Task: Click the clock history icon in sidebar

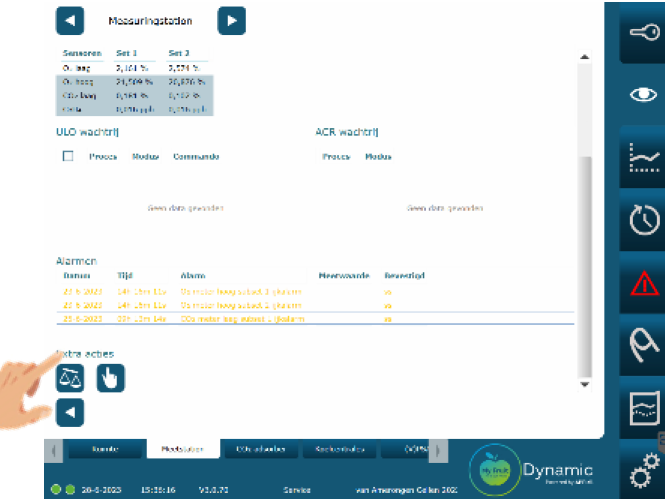Action: click(641, 220)
